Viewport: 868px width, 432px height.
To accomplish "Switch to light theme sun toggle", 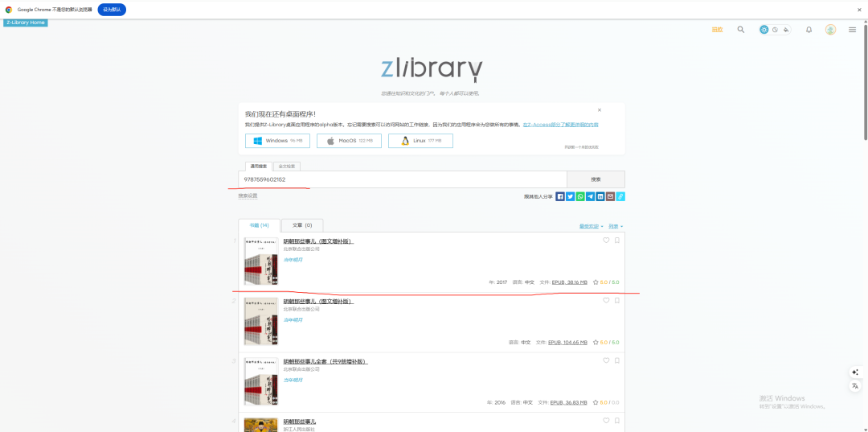I will coord(764,30).
